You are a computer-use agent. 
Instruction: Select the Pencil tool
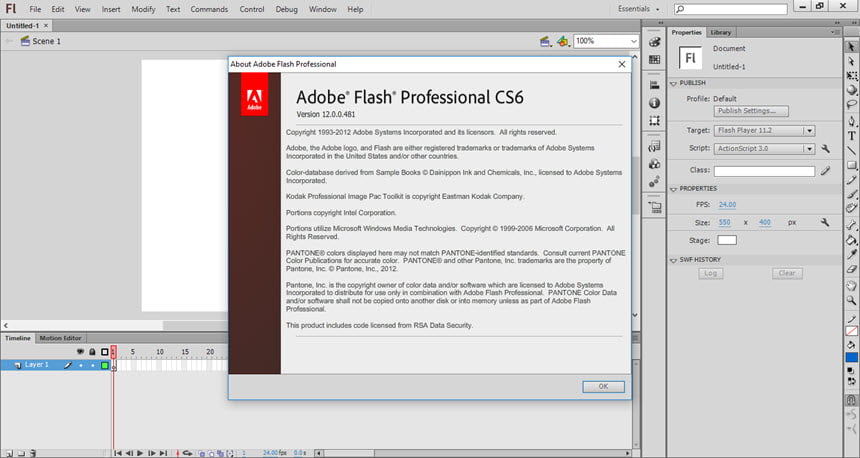point(852,179)
